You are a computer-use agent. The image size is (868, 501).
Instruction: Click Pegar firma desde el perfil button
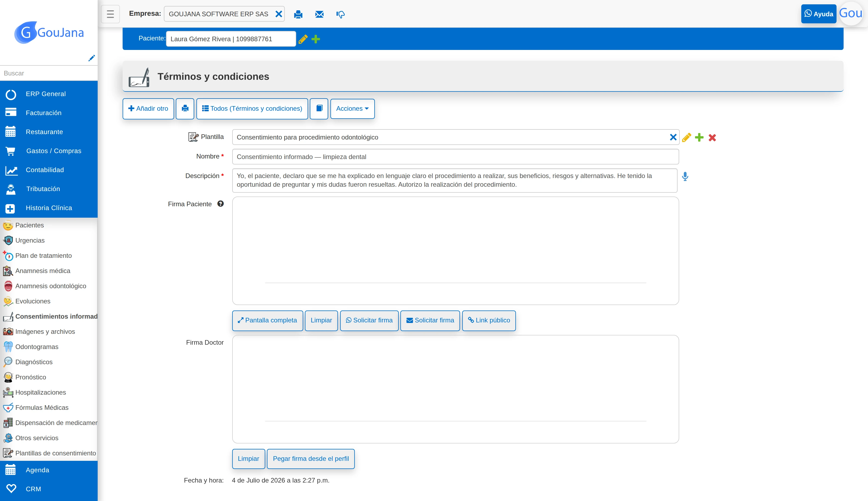[311, 459]
